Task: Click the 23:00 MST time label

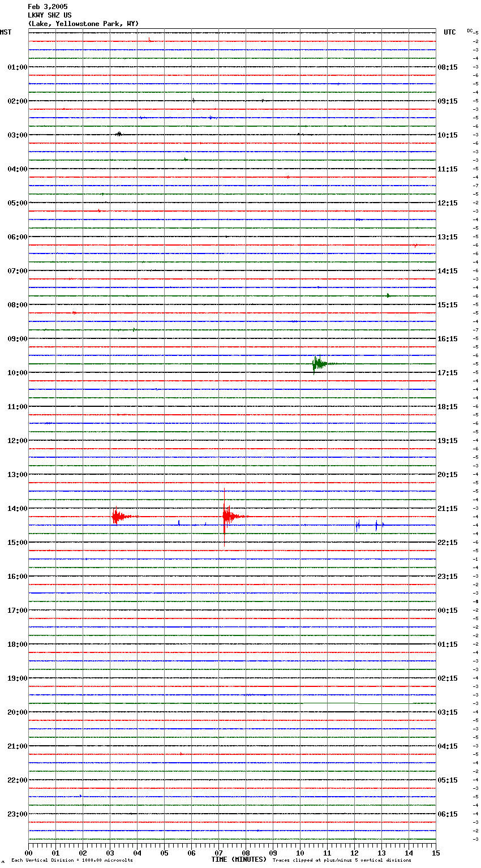Action: pyautogui.click(x=17, y=814)
